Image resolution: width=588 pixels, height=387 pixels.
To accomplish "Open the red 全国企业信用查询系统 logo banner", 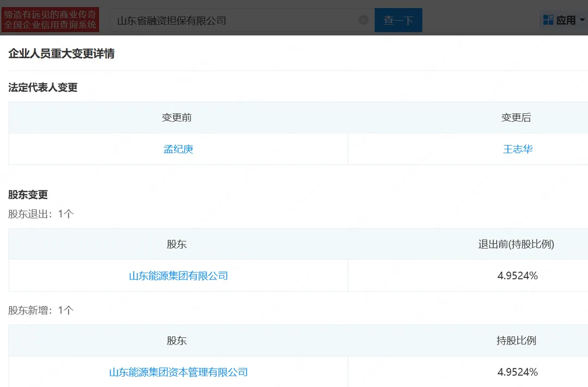I will (x=50, y=20).
